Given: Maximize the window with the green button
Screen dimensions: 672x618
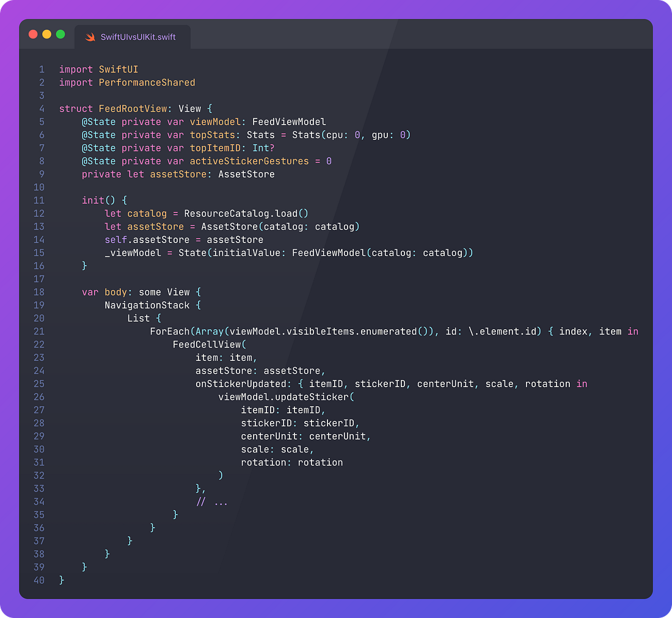Looking at the screenshot, I should (60, 34).
